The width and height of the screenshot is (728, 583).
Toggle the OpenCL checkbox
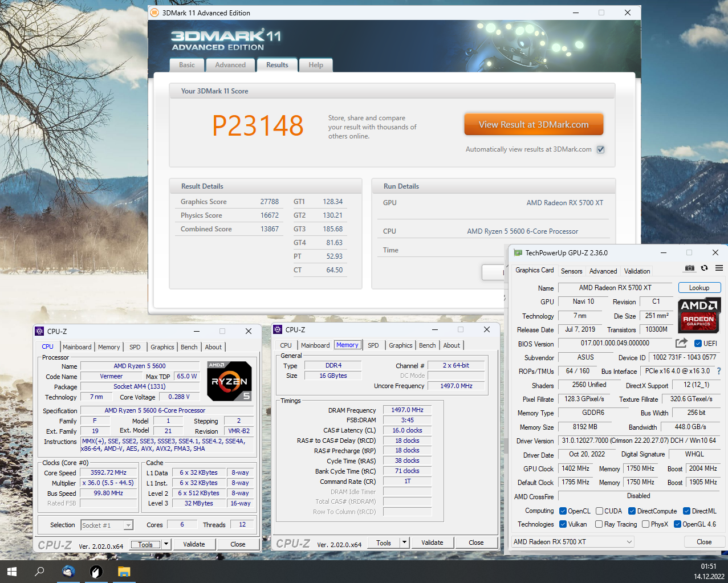point(563,511)
